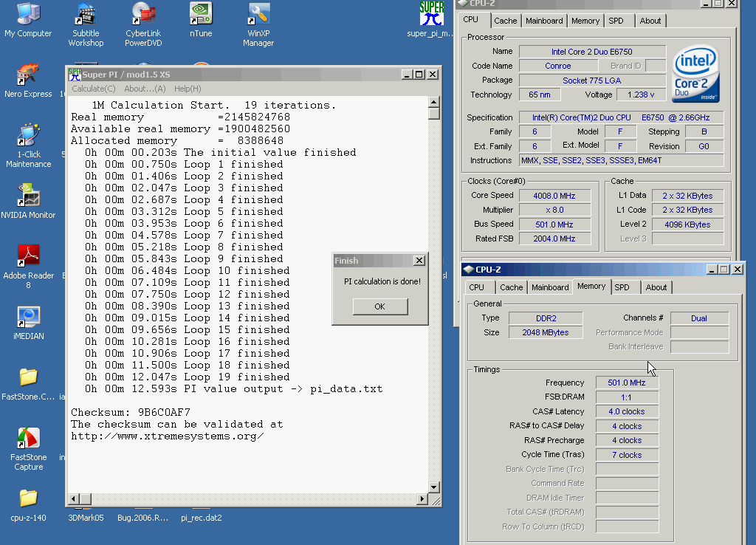Screen dimensions: 756x545
Task: Switch to the Mainboard tab in top CPU-Z
Action: click(544, 21)
